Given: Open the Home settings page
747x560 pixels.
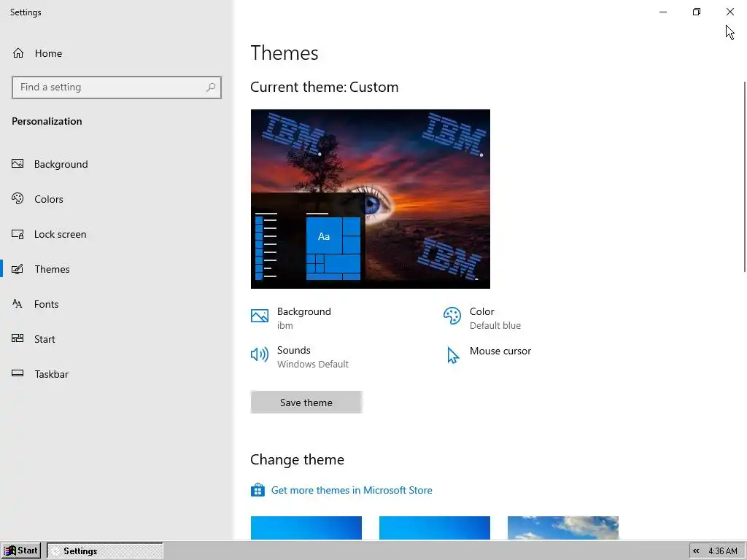Looking at the screenshot, I should (116, 53).
